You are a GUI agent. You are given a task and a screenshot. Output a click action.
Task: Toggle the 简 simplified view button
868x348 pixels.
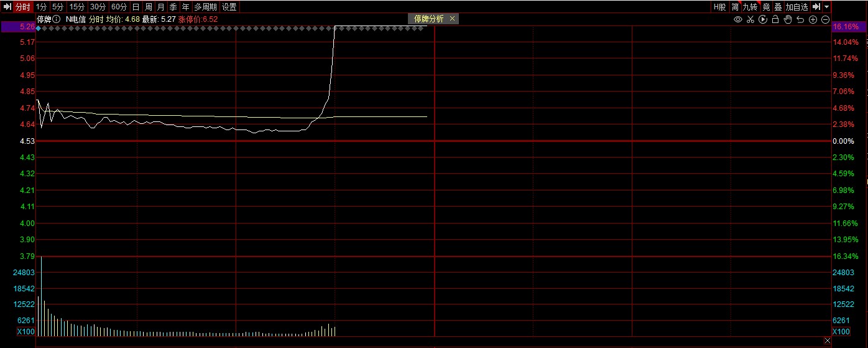pos(735,7)
